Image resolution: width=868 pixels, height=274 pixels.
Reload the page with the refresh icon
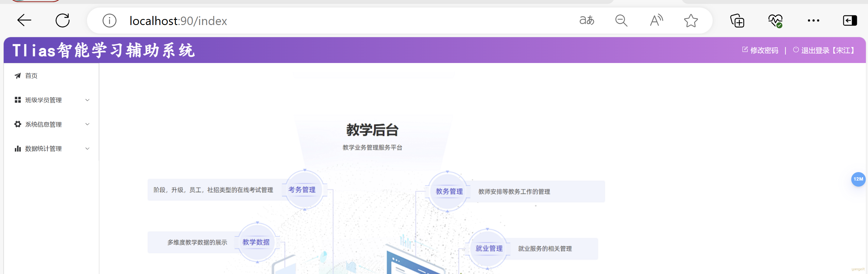coord(63,20)
